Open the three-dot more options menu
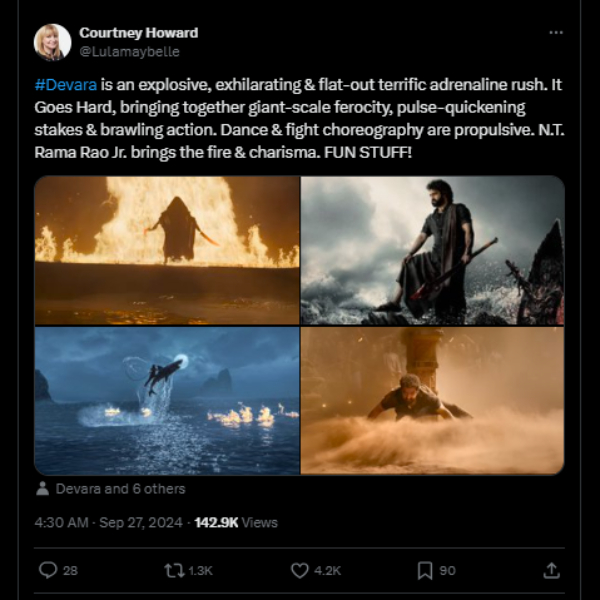 [556, 33]
